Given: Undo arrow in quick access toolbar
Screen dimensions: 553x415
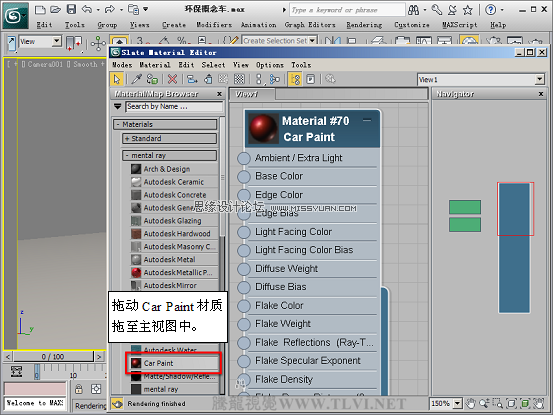Looking at the screenshot, I should 87,10.
